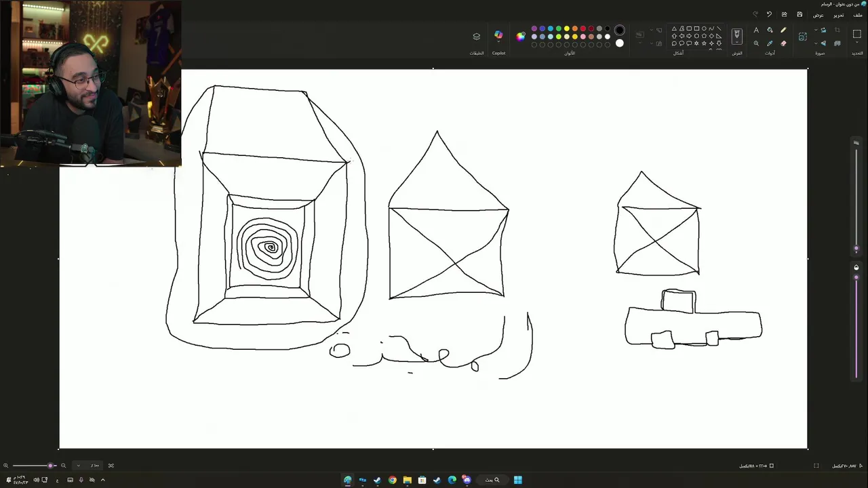
Task: Select the Pencil tool
Action: (x=783, y=30)
